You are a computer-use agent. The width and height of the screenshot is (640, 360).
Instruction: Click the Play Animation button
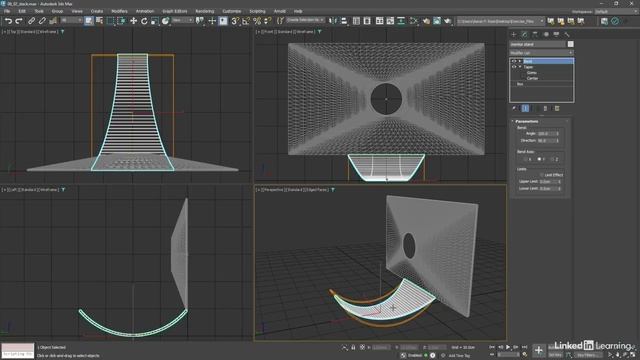point(508,347)
